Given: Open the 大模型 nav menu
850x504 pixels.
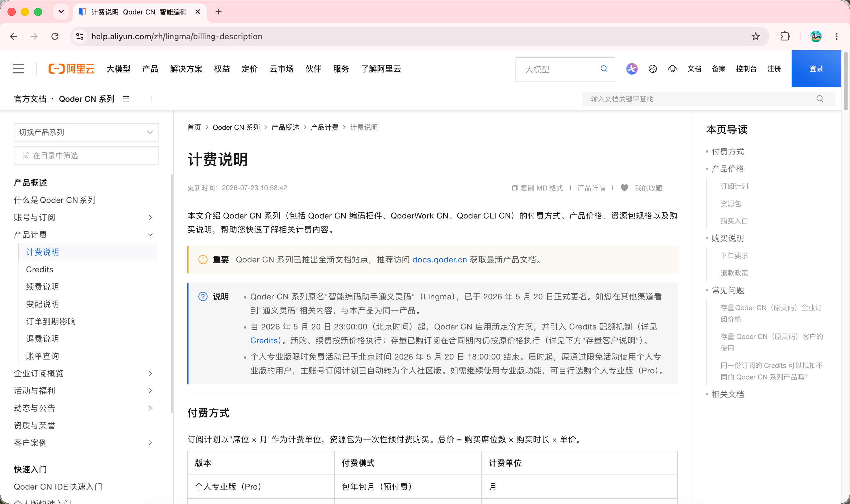Looking at the screenshot, I should click(x=118, y=69).
